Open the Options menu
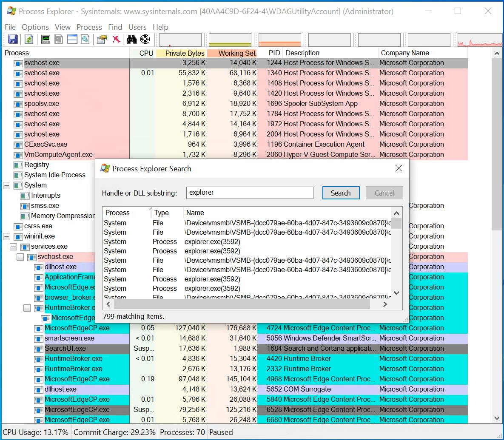 35,27
